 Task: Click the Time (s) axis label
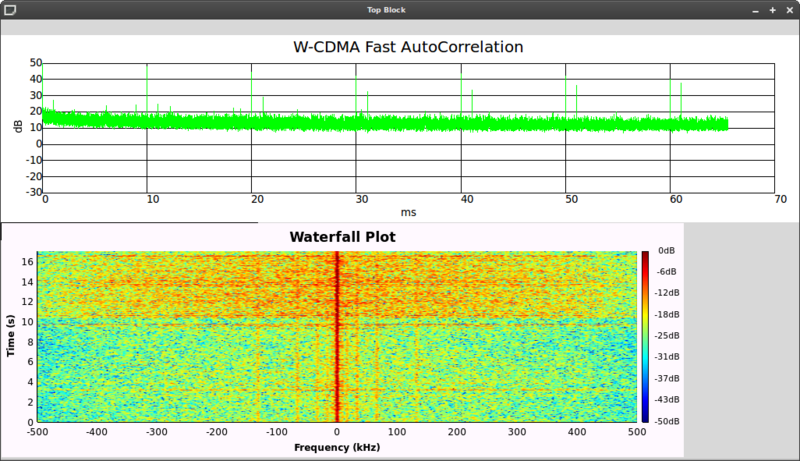10,335
